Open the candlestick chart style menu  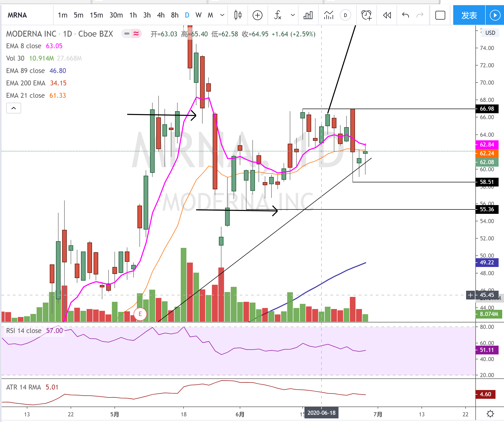point(238,15)
